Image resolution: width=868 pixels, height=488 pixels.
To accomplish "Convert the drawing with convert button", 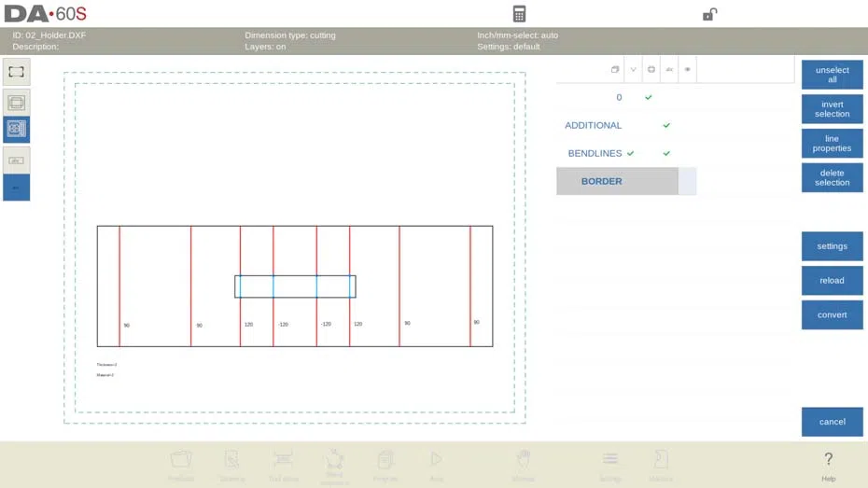I will click(x=832, y=314).
